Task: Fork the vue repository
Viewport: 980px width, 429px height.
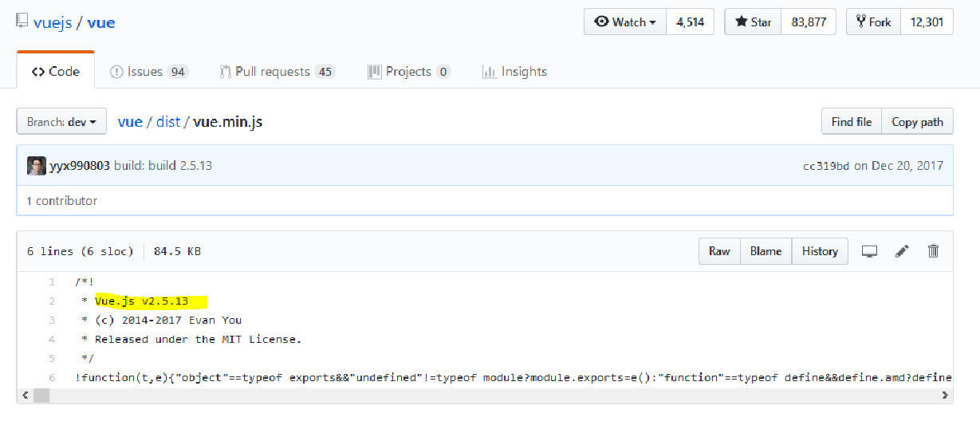Action: pyautogui.click(x=873, y=22)
